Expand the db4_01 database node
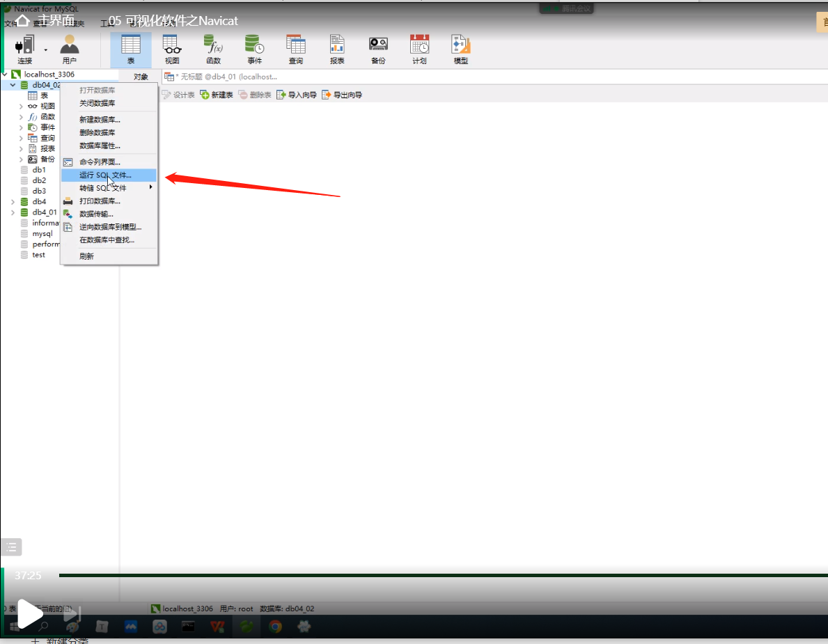The width and height of the screenshot is (828, 644). coord(13,212)
